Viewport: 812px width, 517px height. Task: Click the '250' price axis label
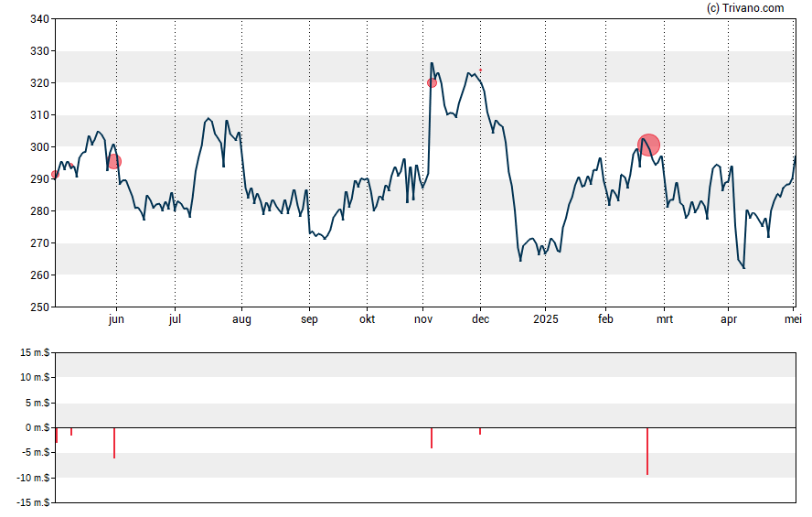click(40, 307)
